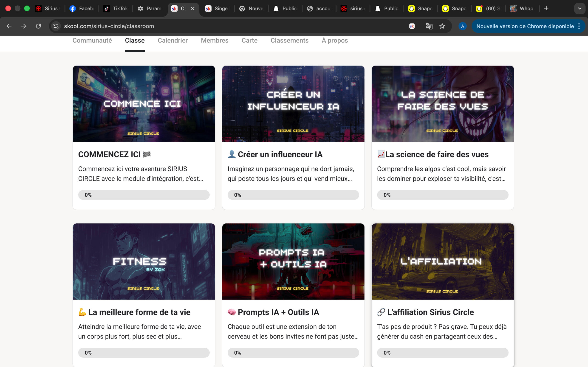Go back using browser back arrow
The height and width of the screenshot is (367, 588).
point(9,26)
